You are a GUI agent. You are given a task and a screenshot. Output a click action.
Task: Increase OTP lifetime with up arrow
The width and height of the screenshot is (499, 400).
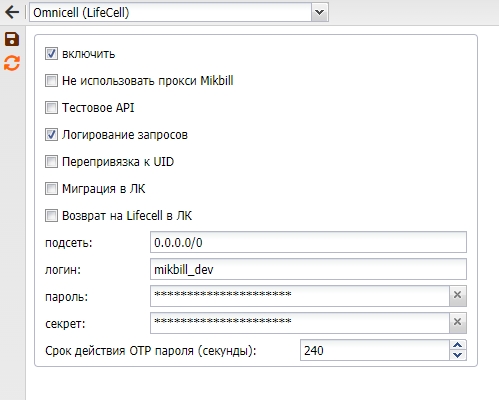[x=458, y=345]
